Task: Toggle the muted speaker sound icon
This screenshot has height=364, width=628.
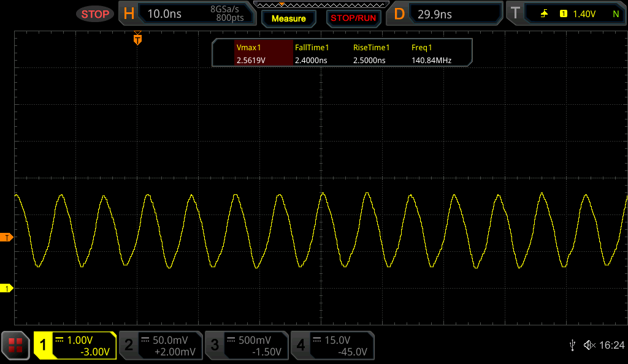Action: pos(589,345)
